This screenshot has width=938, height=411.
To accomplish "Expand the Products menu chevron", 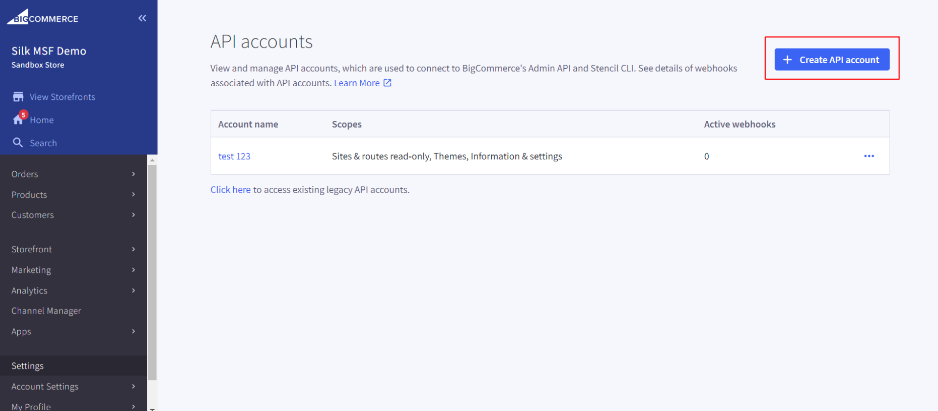I will [133, 194].
